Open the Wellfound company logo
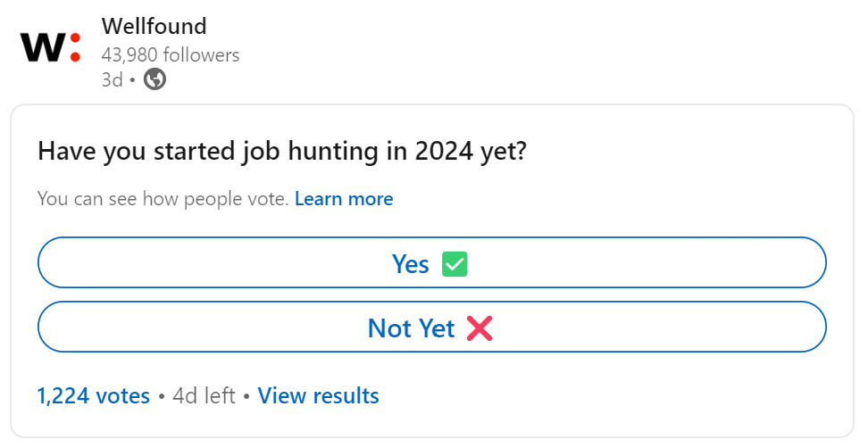Image resolution: width=868 pixels, height=448 pixels. pyautogui.click(x=50, y=47)
